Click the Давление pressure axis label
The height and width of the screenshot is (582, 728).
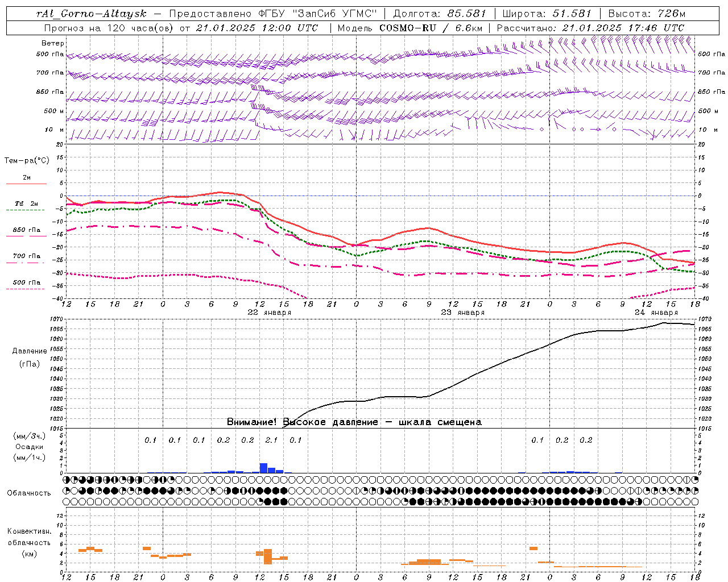[30, 351]
